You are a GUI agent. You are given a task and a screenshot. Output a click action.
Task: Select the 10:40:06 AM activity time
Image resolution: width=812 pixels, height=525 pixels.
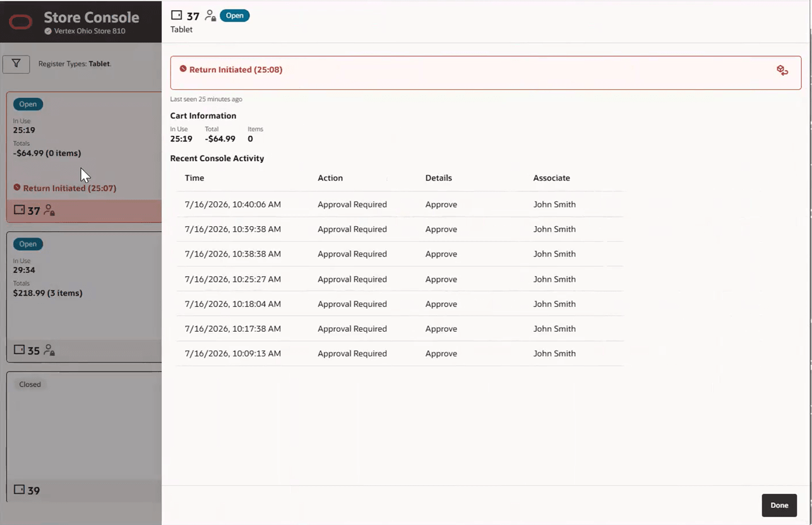coord(233,205)
